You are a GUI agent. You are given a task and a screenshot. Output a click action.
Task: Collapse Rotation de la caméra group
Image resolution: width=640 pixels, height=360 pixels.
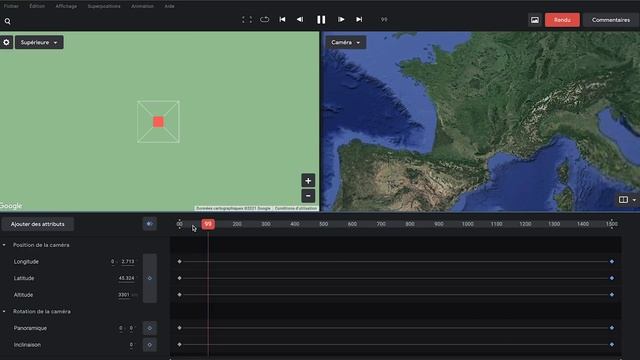[x=4, y=311]
